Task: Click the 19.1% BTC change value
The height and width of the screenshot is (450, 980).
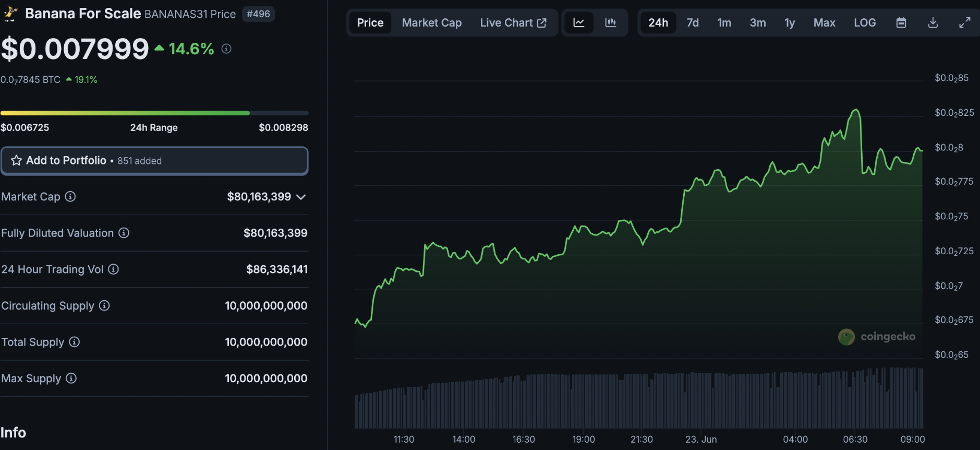Action: pos(86,80)
